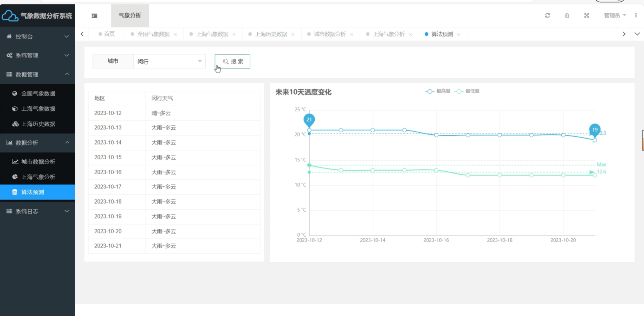Toggle the sidebar collapse icon
This screenshot has width=644, height=316.
tap(95, 16)
